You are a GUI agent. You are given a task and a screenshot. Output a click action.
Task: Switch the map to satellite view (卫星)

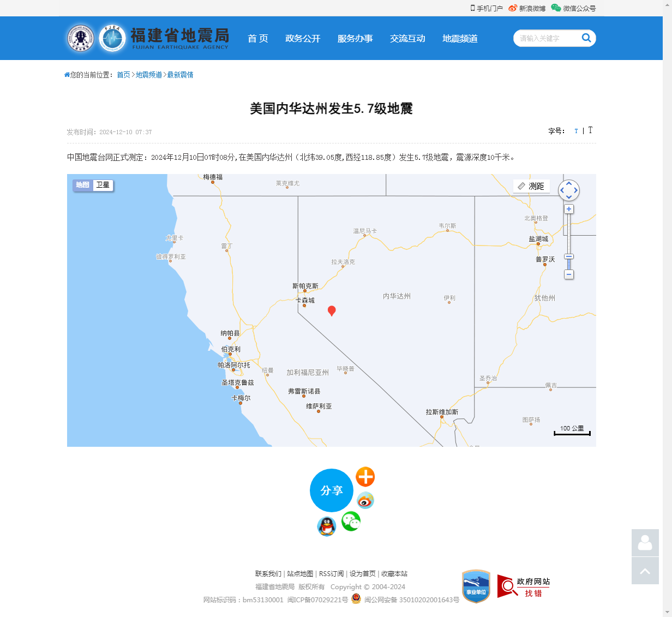pyautogui.click(x=103, y=185)
